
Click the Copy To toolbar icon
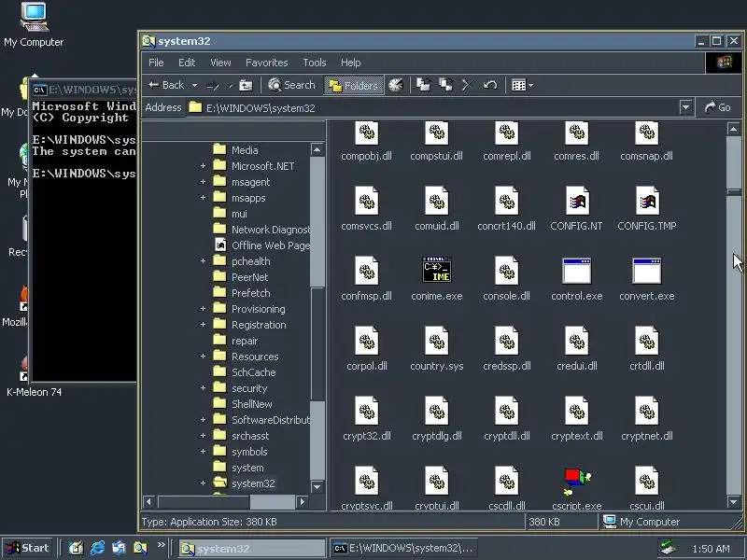[446, 85]
